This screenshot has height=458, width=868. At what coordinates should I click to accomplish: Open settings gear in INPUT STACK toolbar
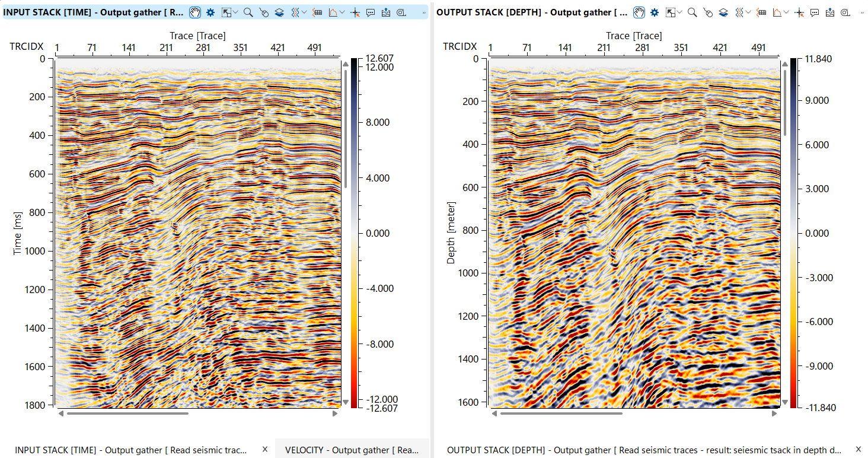coord(210,12)
